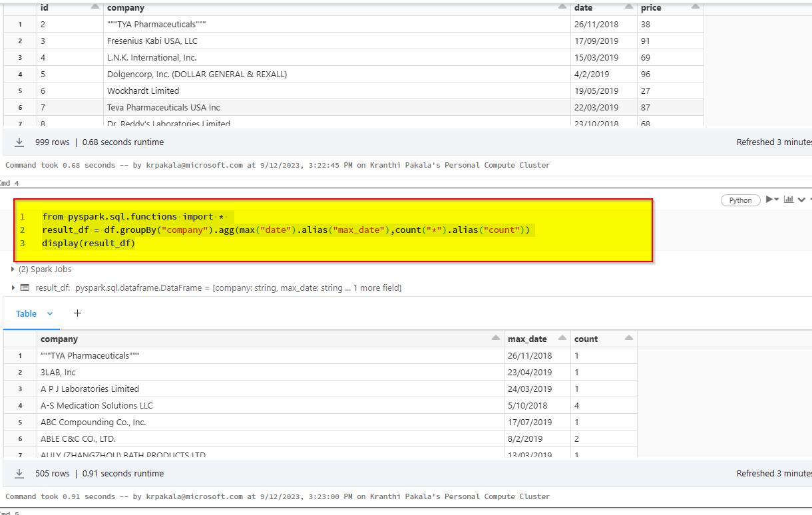Image resolution: width=812 pixels, height=515 pixels.
Task: Select ABC Compounding Co., Inc. cell
Action: pyautogui.click(x=270, y=422)
